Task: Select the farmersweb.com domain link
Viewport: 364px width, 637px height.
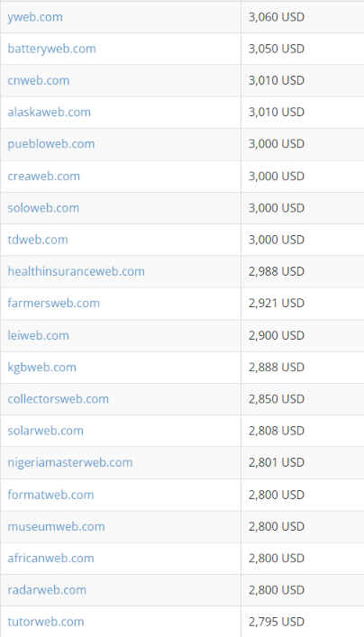Action: (53, 304)
